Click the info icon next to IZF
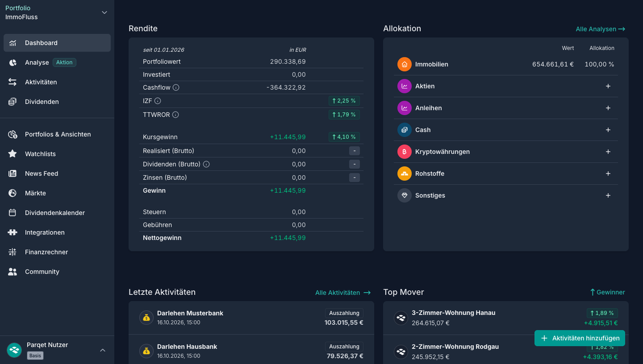 click(158, 101)
